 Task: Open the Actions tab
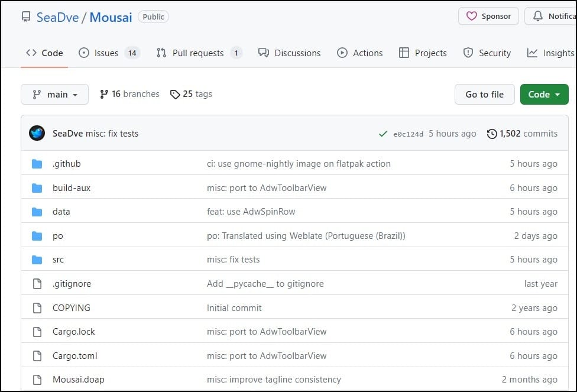pyautogui.click(x=360, y=53)
